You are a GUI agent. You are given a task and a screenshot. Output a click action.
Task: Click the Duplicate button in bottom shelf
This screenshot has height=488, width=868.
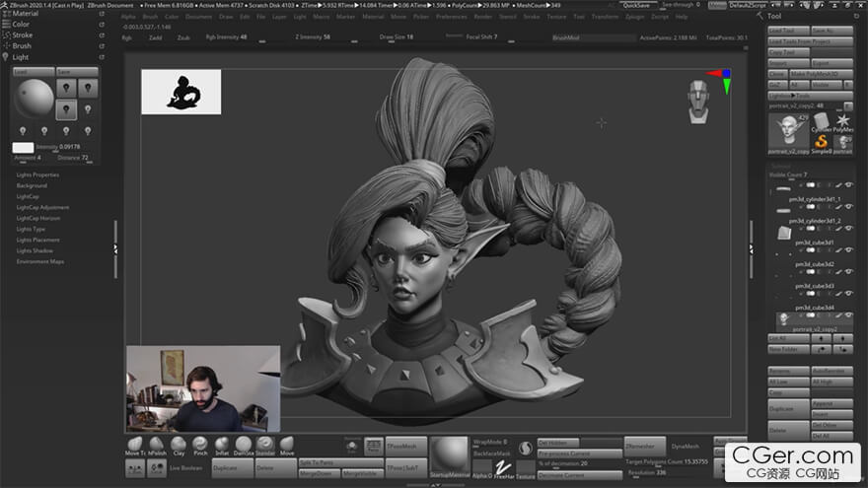pos(233,468)
